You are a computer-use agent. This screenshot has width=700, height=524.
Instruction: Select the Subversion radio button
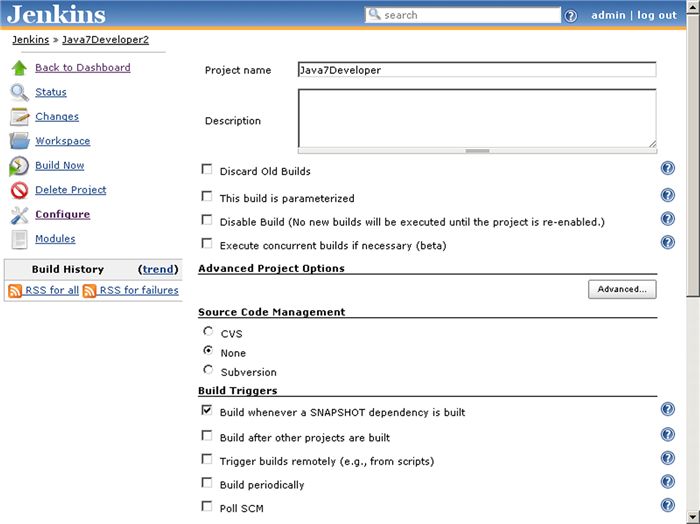tap(207, 371)
